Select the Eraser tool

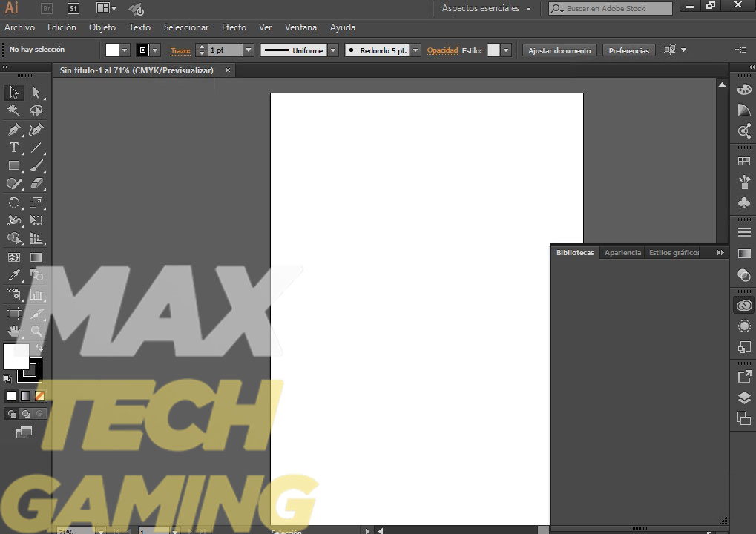pyautogui.click(x=36, y=184)
